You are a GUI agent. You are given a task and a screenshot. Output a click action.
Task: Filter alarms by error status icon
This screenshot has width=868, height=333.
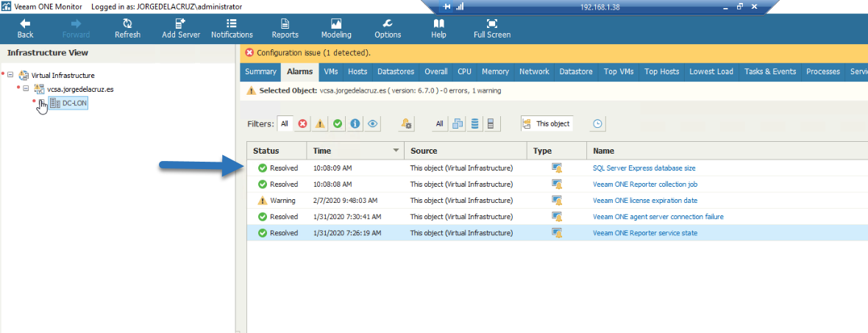303,124
